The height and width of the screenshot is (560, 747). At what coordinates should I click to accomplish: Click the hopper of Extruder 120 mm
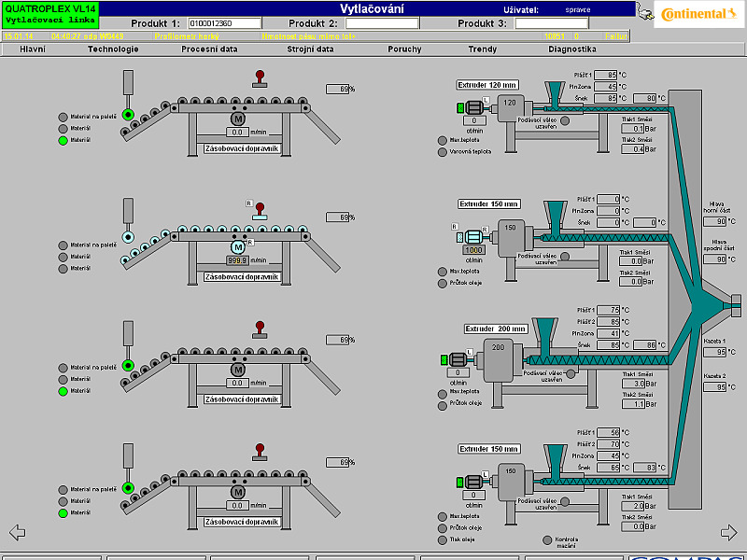pos(554,93)
